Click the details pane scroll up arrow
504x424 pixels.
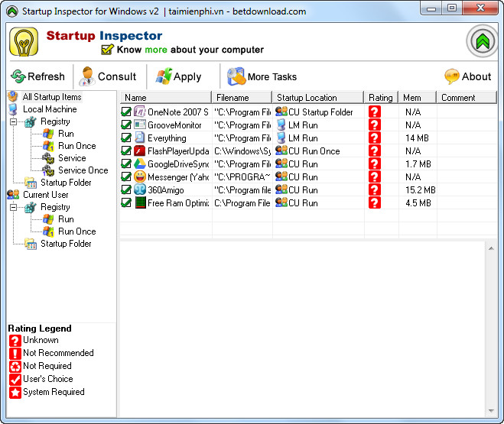(x=491, y=248)
